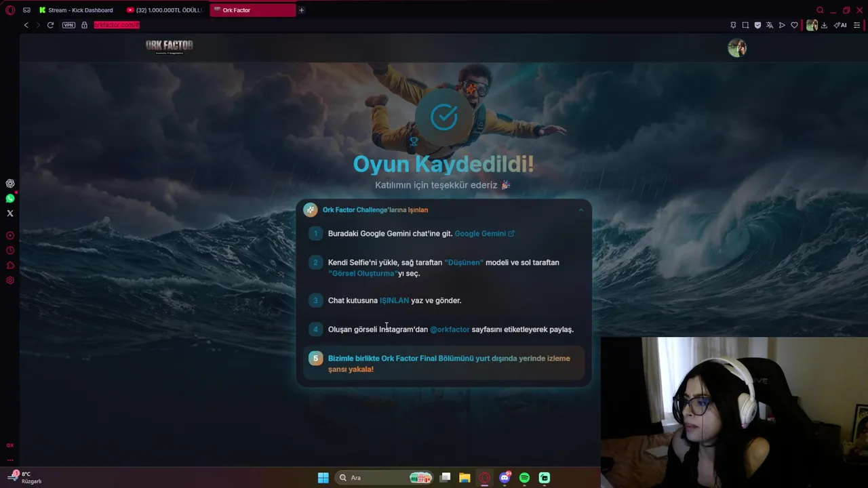
Task: Open the GX Corner gamepad icon
Action: (x=26, y=10)
